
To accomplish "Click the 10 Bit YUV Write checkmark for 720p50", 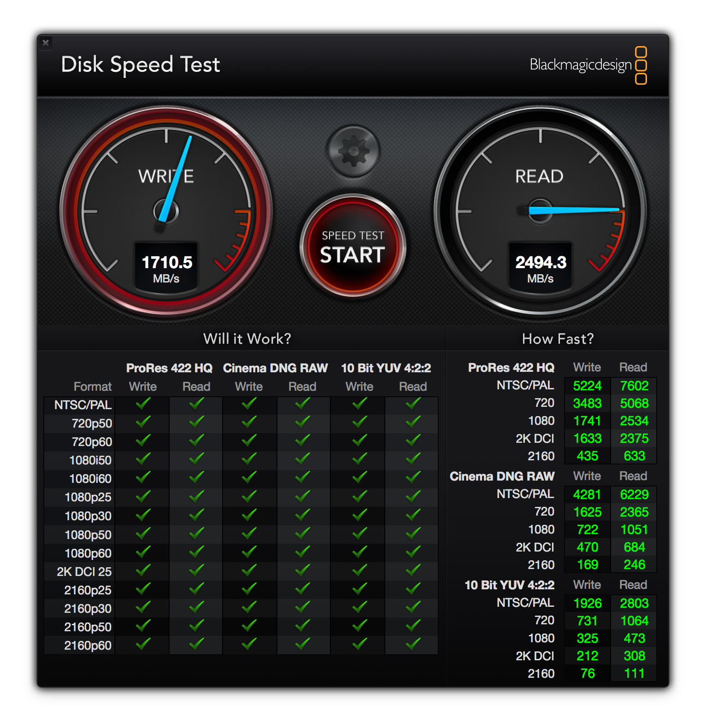I will click(x=359, y=423).
